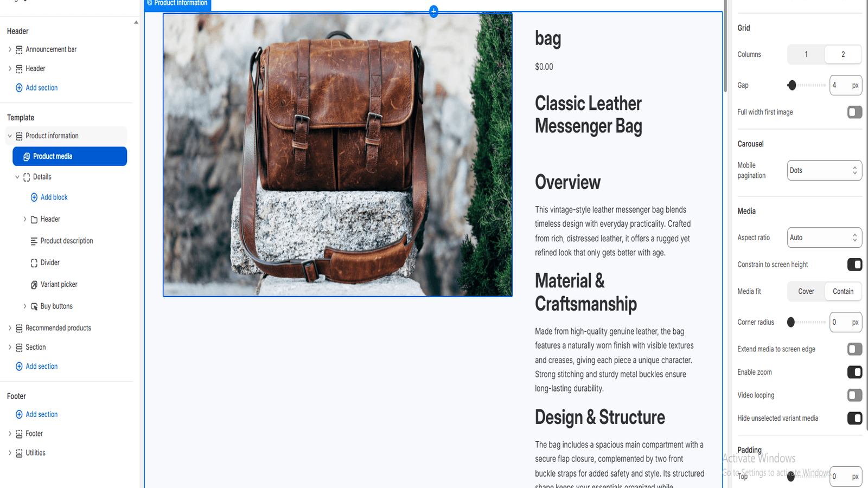This screenshot has height=488, width=868.
Task: Adjust the Gap slider
Action: tap(792, 85)
